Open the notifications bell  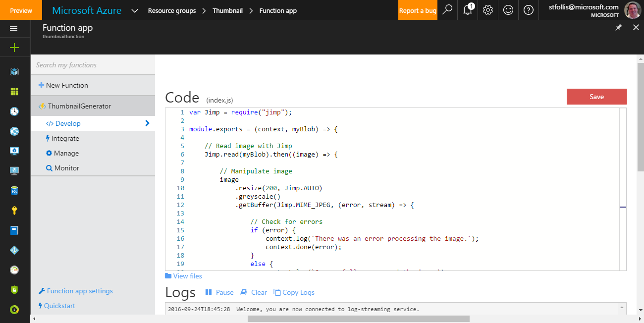(468, 10)
